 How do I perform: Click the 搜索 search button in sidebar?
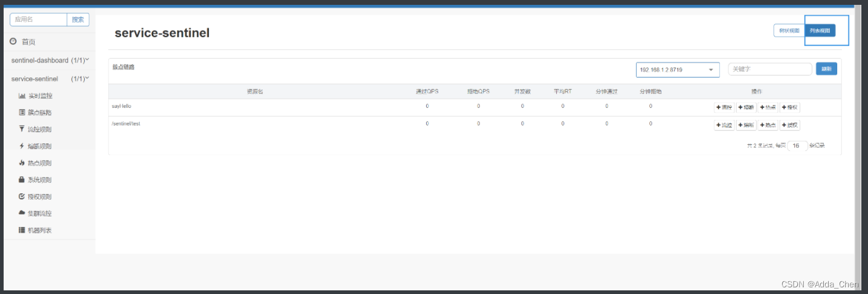click(x=78, y=19)
